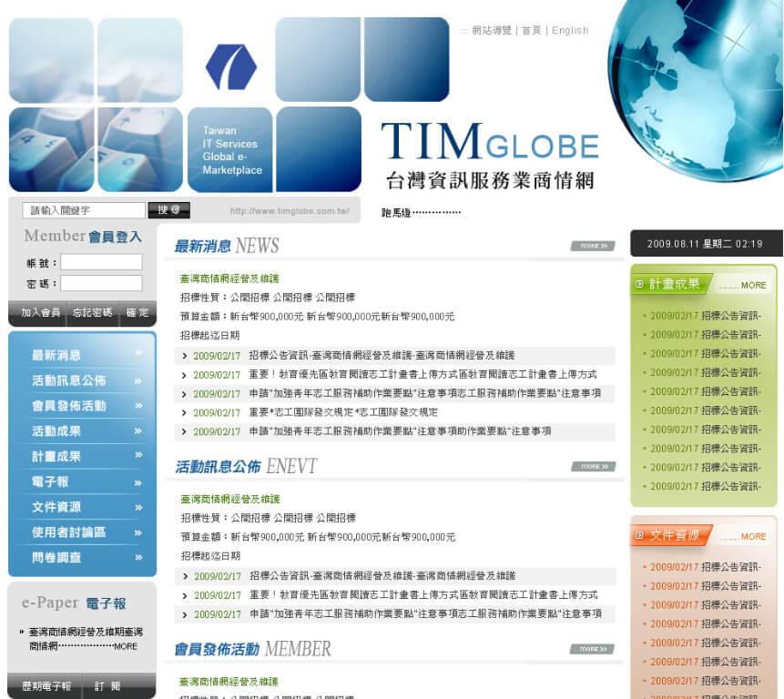Screen dimensions: 784x699
Task: Open green heading 臺灣商情網經營及維護 under ENEVT
Action: click(230, 499)
